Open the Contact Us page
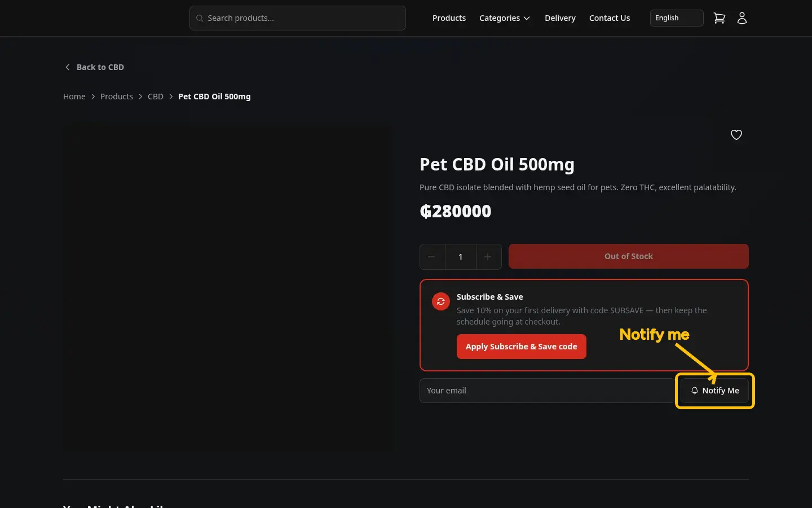The height and width of the screenshot is (508, 812). [x=610, y=18]
